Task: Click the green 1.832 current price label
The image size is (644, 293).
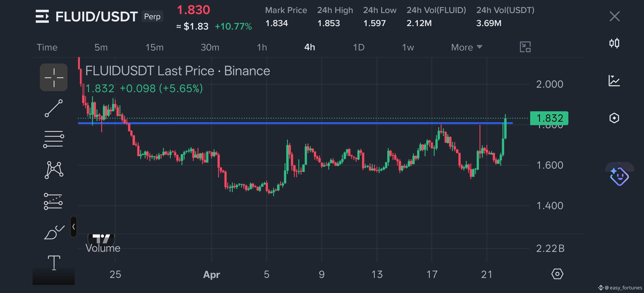Action: [549, 118]
